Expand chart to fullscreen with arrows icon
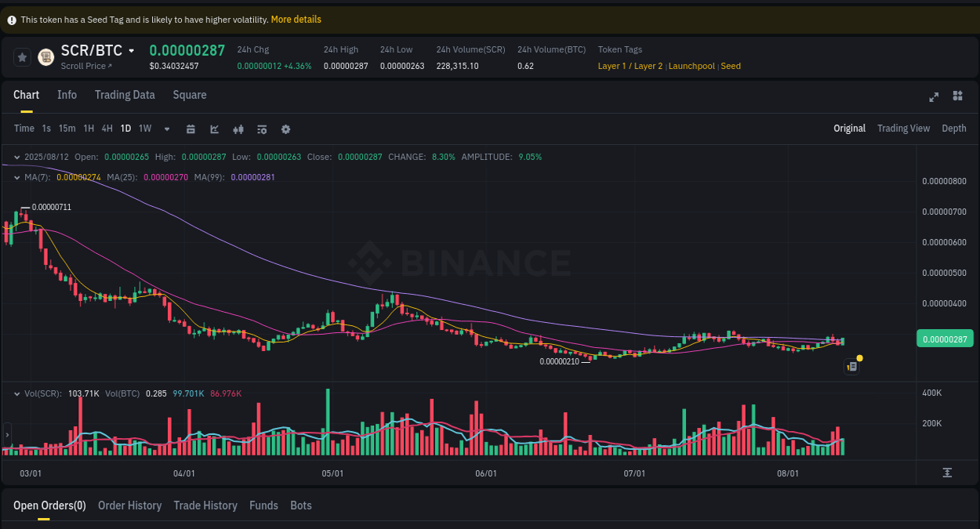This screenshot has width=980, height=529. click(933, 96)
